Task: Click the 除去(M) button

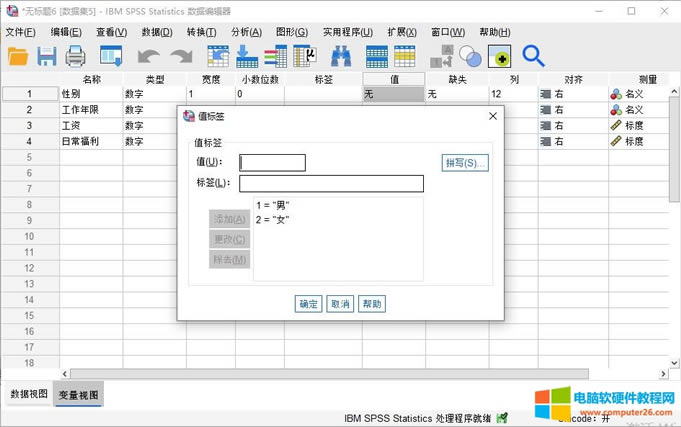Action: tap(229, 259)
